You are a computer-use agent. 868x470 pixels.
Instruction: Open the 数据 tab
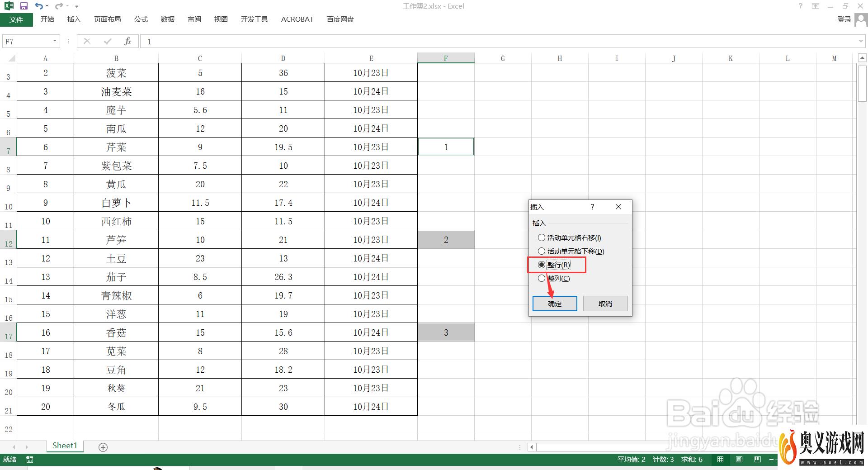coord(168,19)
